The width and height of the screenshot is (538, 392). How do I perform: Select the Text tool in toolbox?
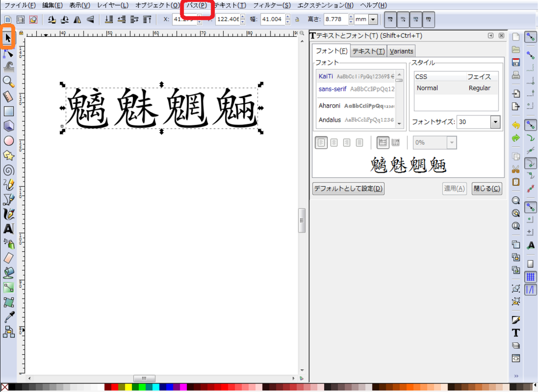8,229
